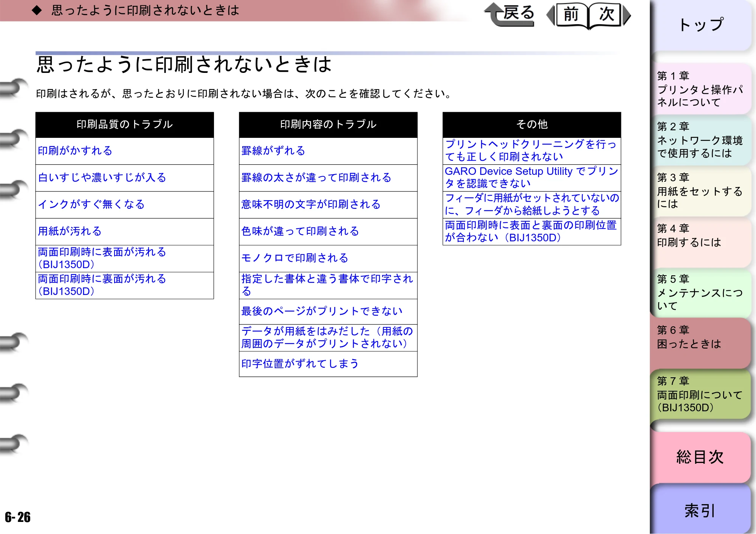Viewport: 756px width, 534px height.
Task: Open link 両面印刷時に表面が汚れる
Action: (102, 258)
